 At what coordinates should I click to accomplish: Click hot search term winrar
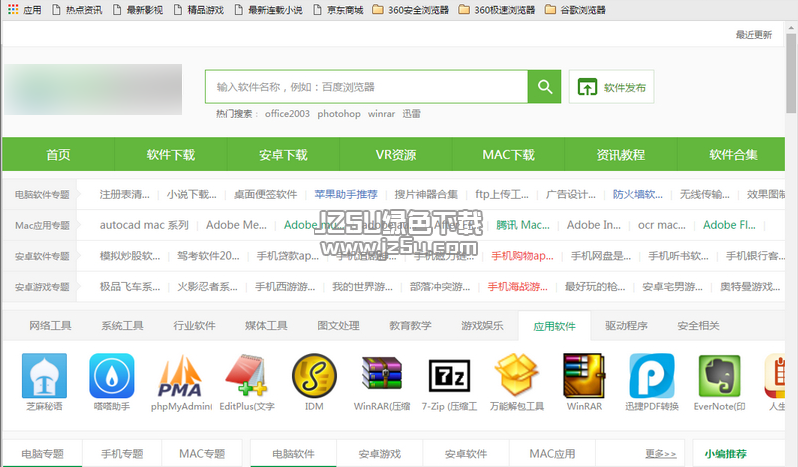pos(381,113)
